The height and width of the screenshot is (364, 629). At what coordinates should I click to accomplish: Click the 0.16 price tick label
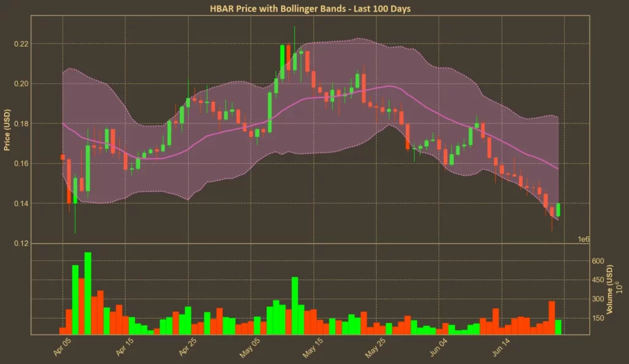[21, 163]
